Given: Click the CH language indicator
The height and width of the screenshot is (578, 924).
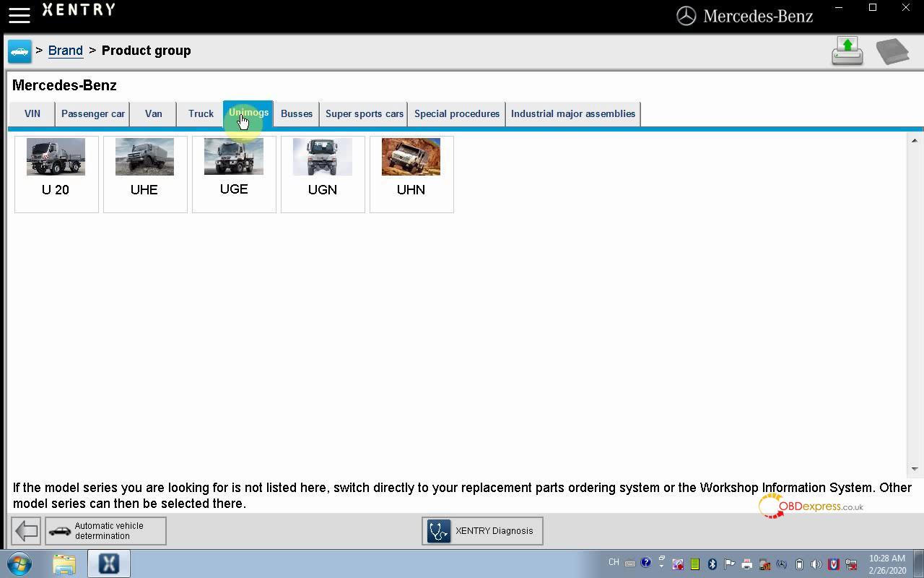Looking at the screenshot, I should point(614,563).
